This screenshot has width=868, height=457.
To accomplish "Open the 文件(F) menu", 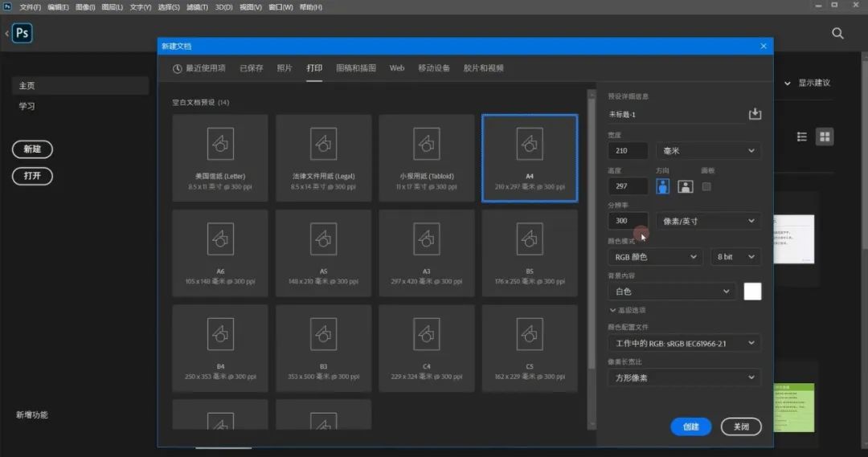I will click(x=30, y=7).
